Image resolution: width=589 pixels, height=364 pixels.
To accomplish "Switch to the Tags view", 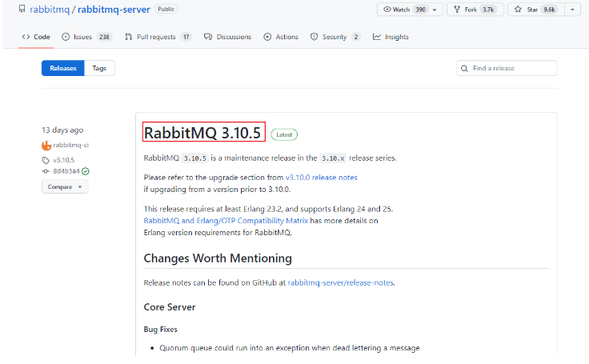I will tap(99, 68).
